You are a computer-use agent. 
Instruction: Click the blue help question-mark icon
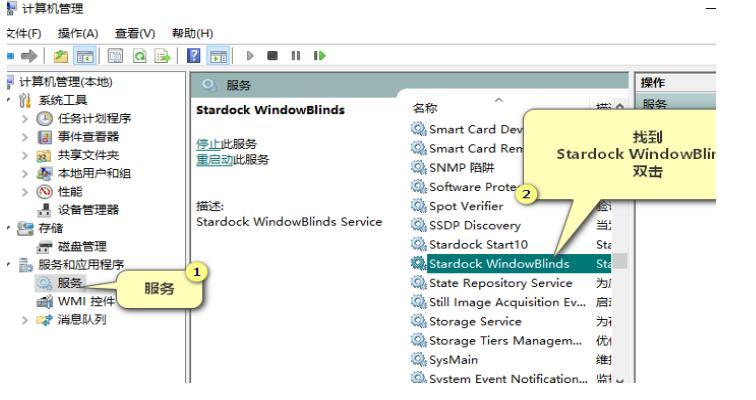[193, 56]
